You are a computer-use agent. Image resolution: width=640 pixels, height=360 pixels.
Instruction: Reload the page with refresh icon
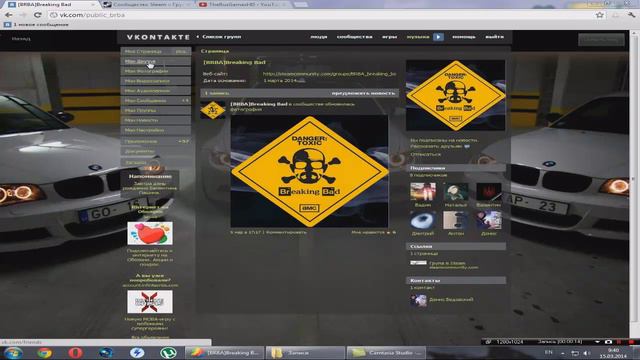click(38, 15)
